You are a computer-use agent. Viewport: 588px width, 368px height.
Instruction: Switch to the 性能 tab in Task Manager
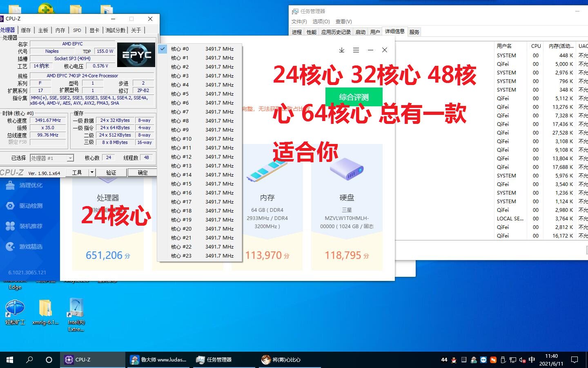(x=312, y=32)
